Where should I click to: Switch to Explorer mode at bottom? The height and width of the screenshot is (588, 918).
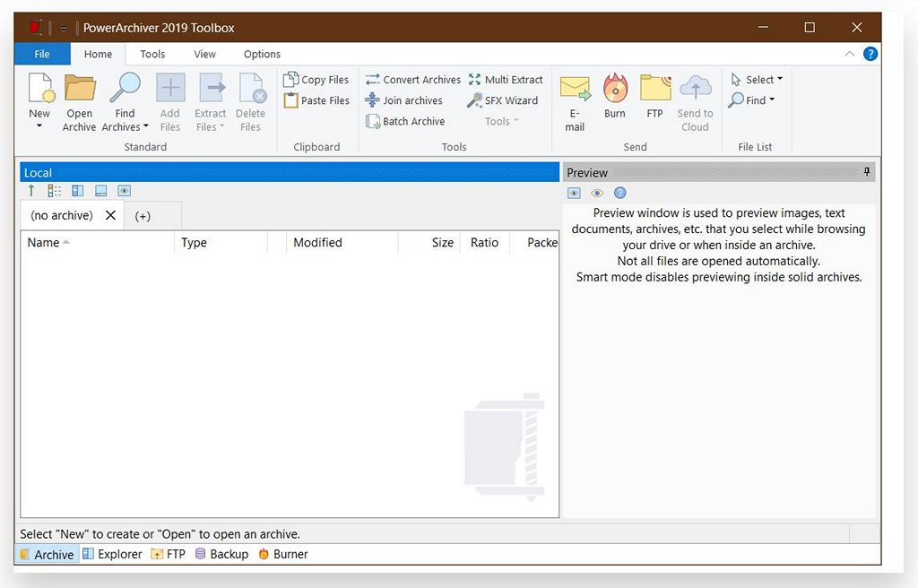pyautogui.click(x=112, y=554)
